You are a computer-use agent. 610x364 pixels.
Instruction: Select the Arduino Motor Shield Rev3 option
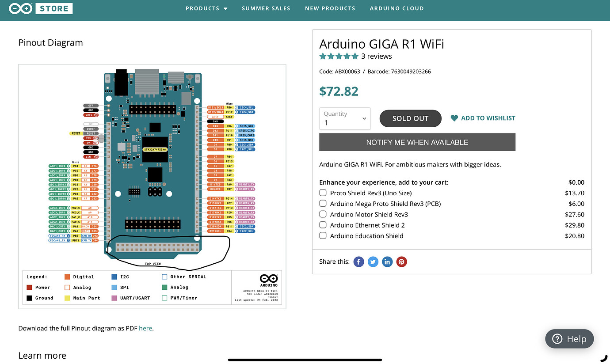[323, 214]
